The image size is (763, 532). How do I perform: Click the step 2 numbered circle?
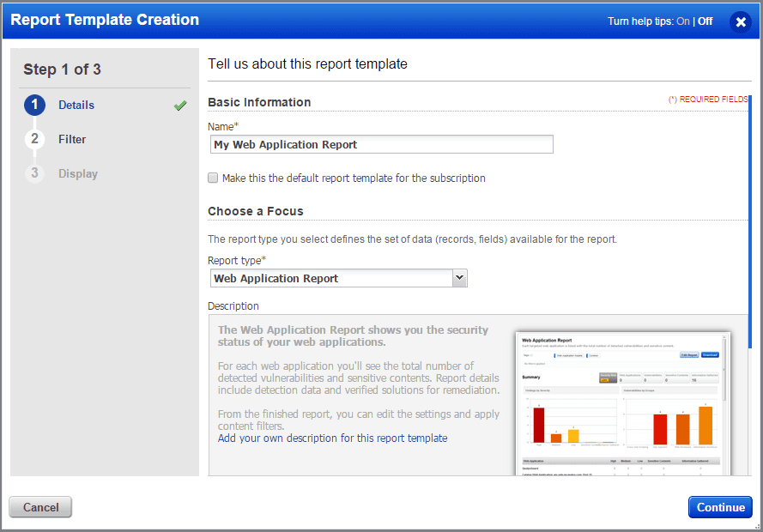click(x=34, y=139)
